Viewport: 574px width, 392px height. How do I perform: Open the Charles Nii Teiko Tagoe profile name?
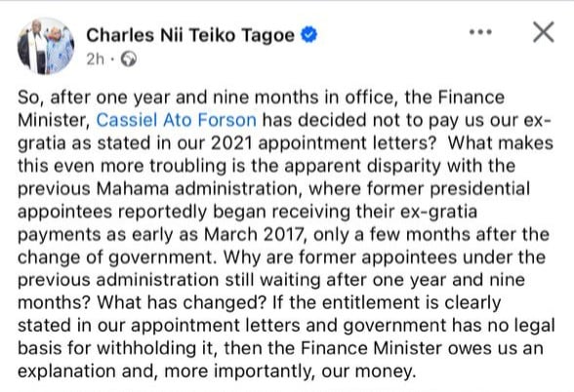[190, 35]
